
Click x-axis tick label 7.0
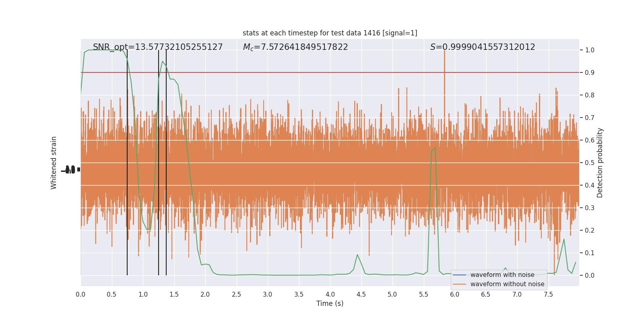(x=517, y=295)
